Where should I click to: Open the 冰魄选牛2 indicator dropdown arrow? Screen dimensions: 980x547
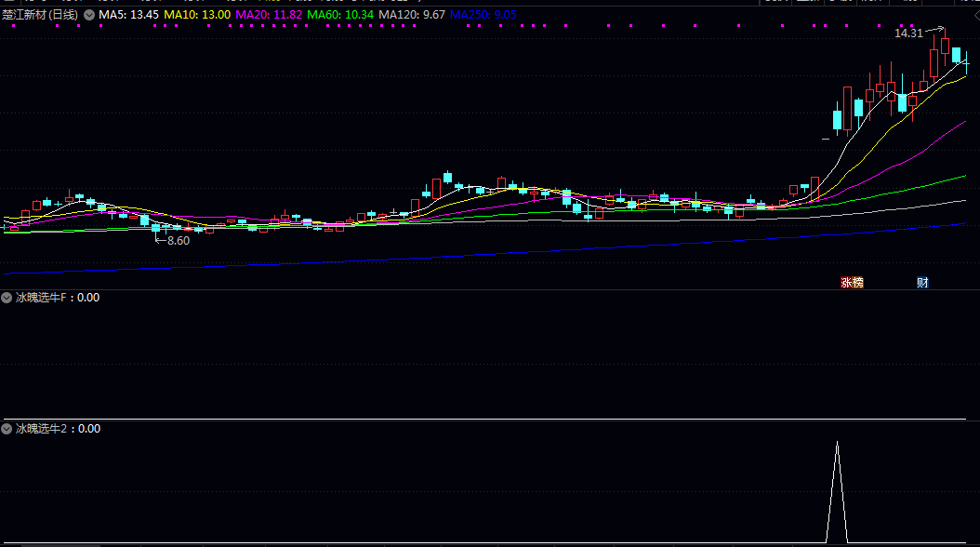click(7, 429)
